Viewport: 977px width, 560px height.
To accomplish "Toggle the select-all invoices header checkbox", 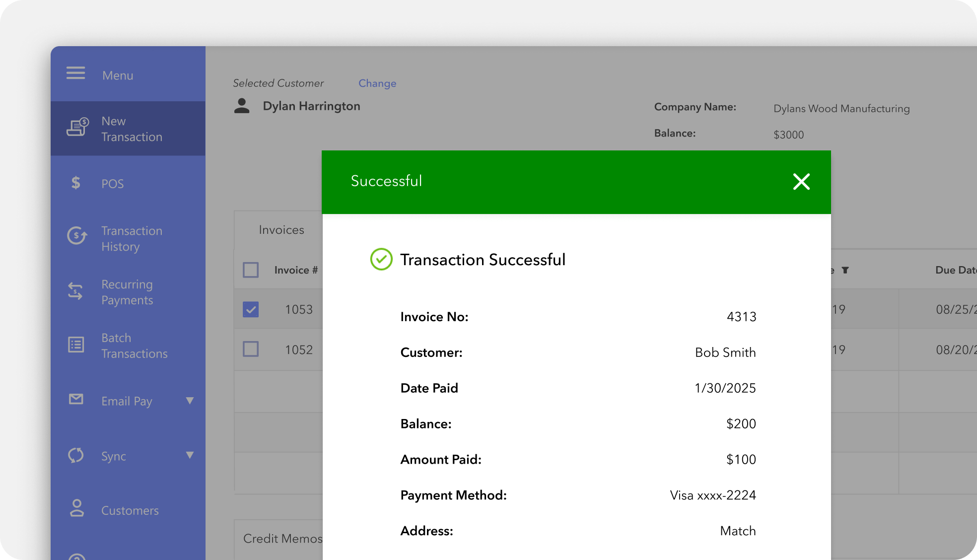I will (251, 270).
